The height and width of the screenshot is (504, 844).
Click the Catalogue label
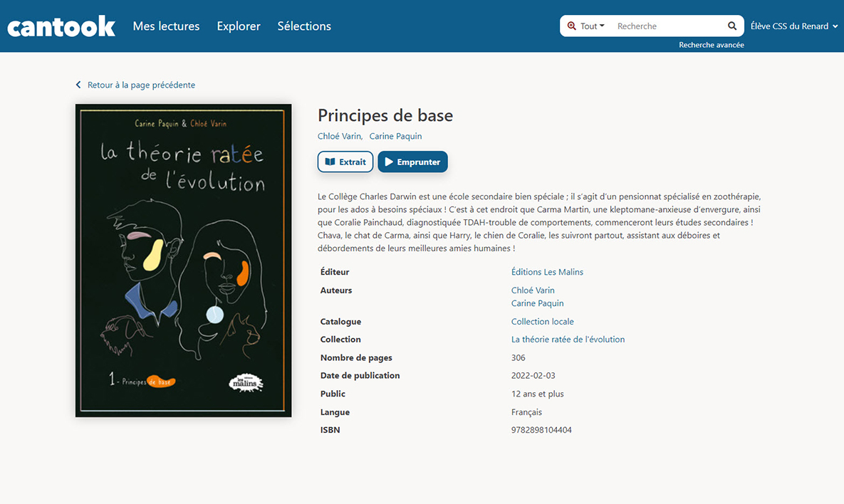[340, 321]
